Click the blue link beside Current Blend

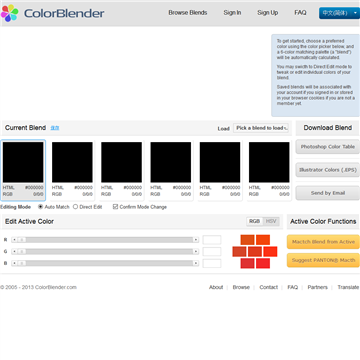pyautogui.click(x=55, y=128)
